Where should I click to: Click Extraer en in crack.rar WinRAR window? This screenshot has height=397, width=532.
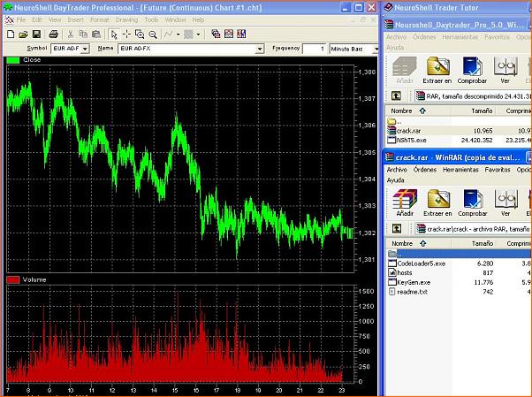point(437,202)
